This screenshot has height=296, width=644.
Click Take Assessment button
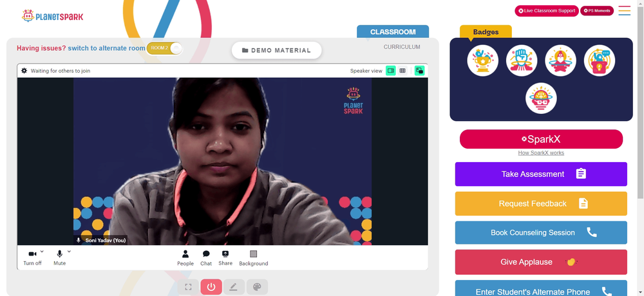[541, 174]
